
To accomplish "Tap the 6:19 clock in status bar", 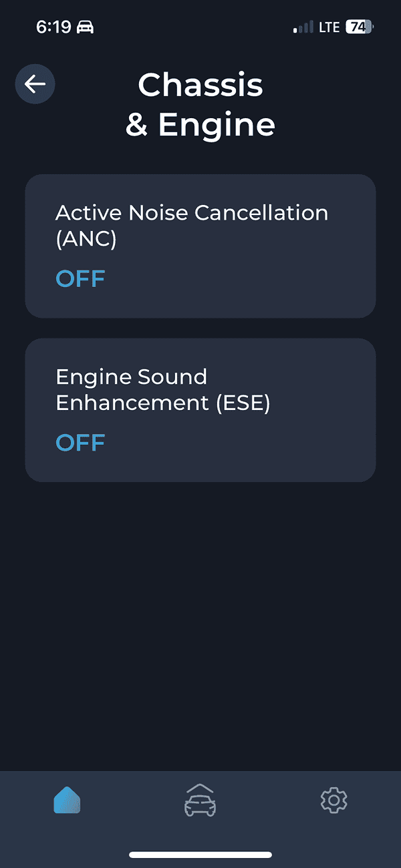I will (x=53, y=27).
